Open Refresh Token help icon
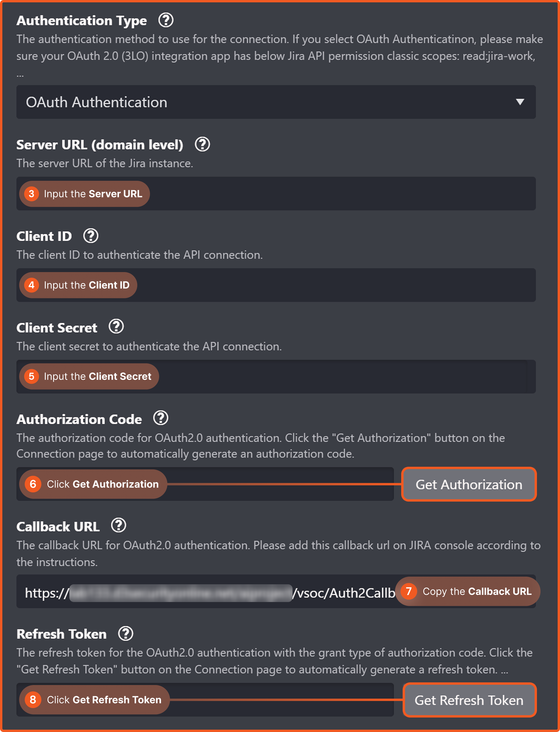560x732 pixels. 126,634
